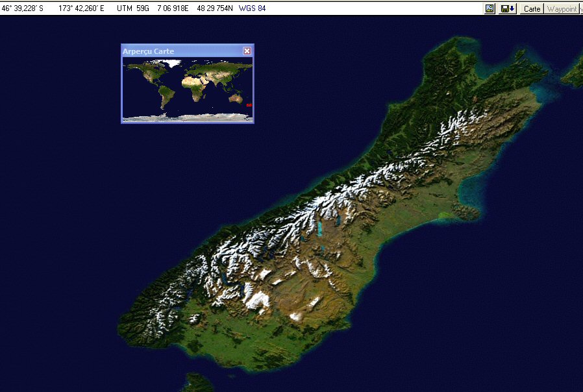The height and width of the screenshot is (392, 583).
Task: Click the UTM 59G zone text
Action: (132, 8)
